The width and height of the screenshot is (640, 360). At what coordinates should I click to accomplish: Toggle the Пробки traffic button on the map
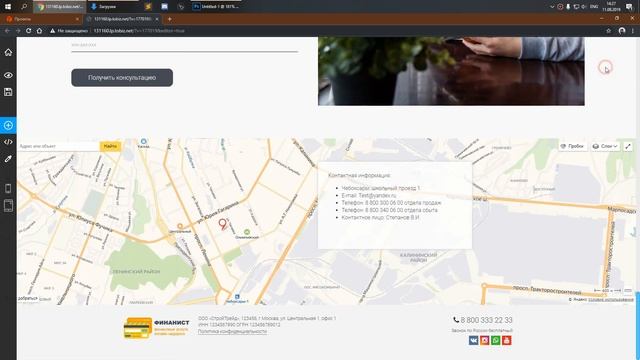572,146
